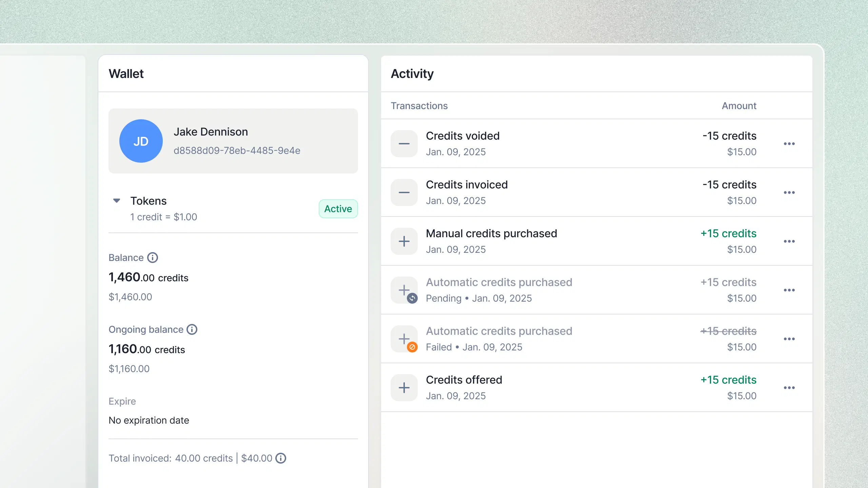Open the more options menu for Credits offered

click(789, 388)
